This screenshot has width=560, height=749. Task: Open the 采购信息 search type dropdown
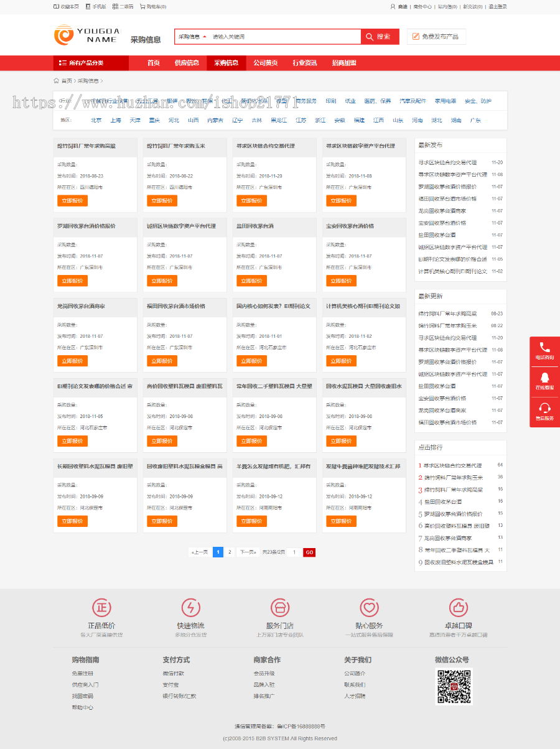pyautogui.click(x=192, y=37)
